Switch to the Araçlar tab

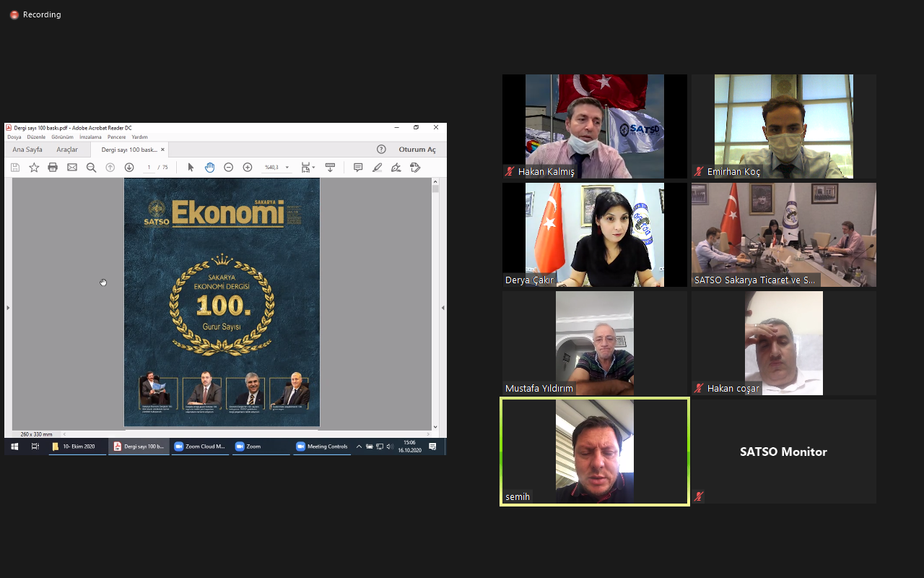[67, 150]
